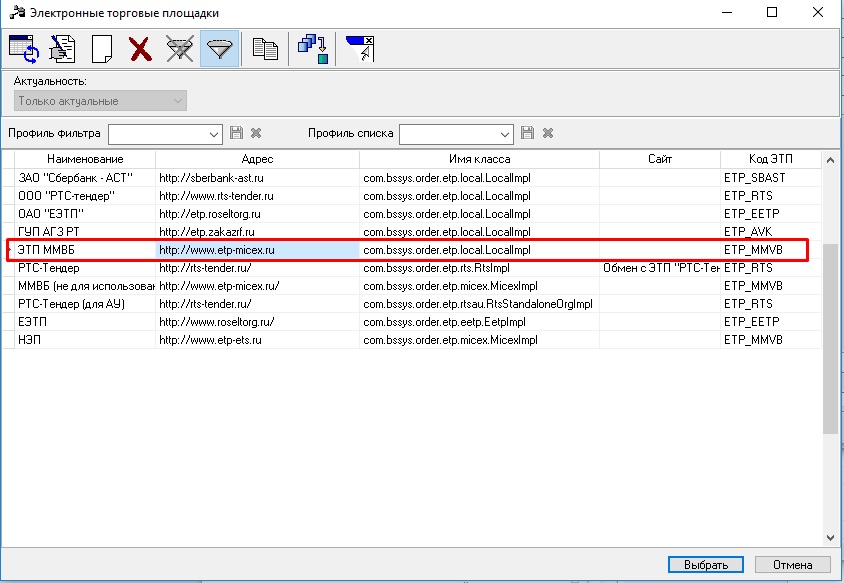This screenshot has height=583, width=844.
Task: Open the Профиль списка dropdown
Action: (x=505, y=134)
